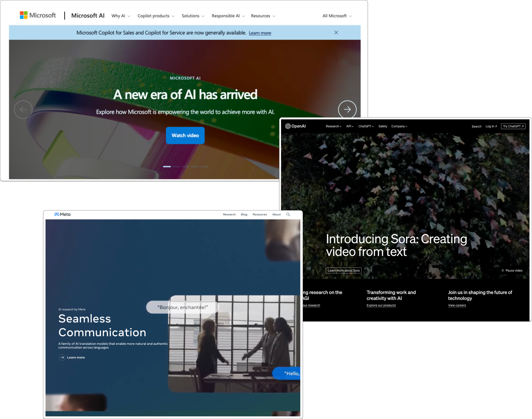Open search with Meta's magnifier icon
The height and width of the screenshot is (419, 532).
[288, 214]
